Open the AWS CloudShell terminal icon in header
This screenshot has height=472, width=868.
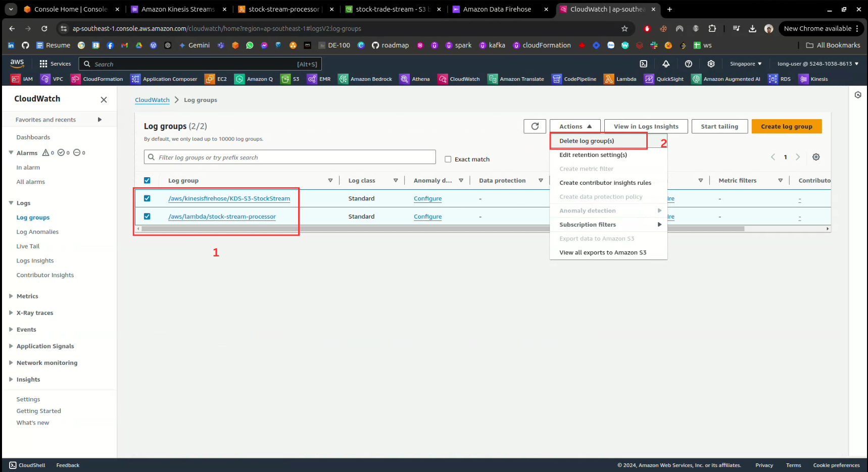[x=643, y=64]
